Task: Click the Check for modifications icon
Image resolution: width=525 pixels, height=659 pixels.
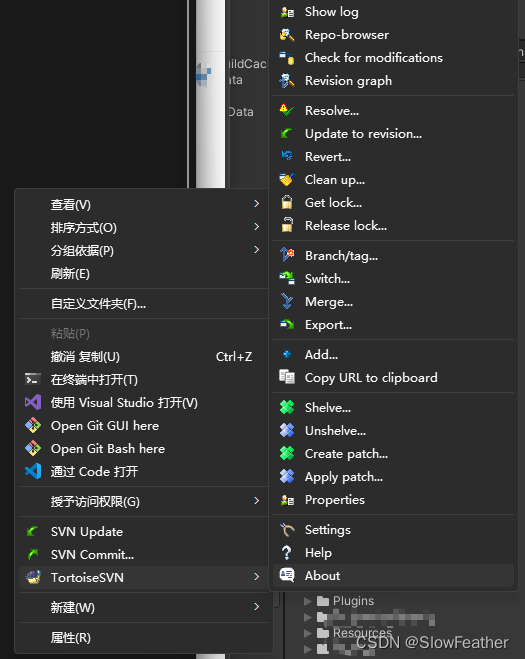Action: click(287, 58)
